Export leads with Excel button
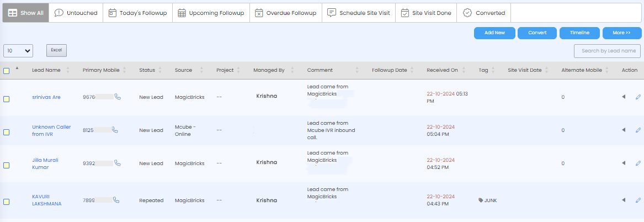Screen dimensions: 644x222 click(56, 50)
